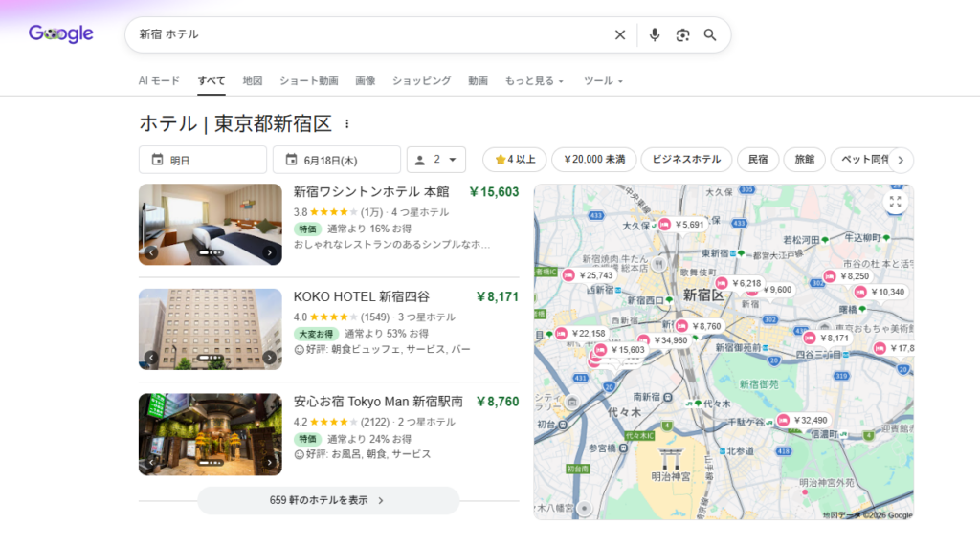This screenshot has width=980, height=546.
Task: Click the 大変お得 badge for KOKO HOTEL
Action: click(x=316, y=335)
